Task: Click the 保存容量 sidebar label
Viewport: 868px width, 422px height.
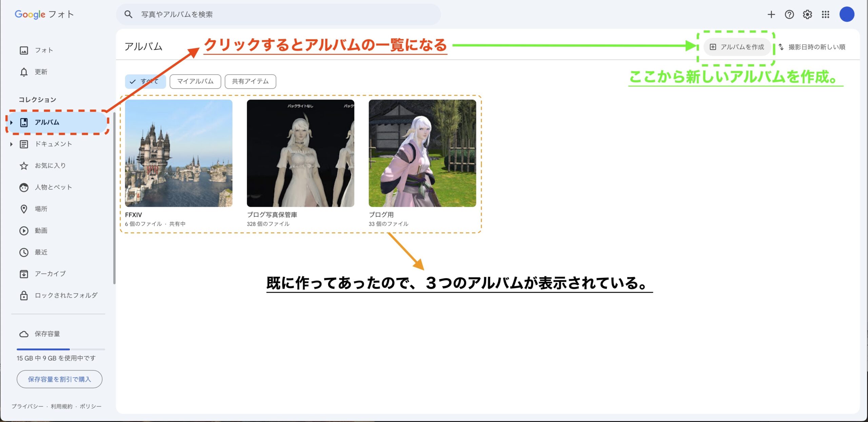Action: click(x=47, y=334)
